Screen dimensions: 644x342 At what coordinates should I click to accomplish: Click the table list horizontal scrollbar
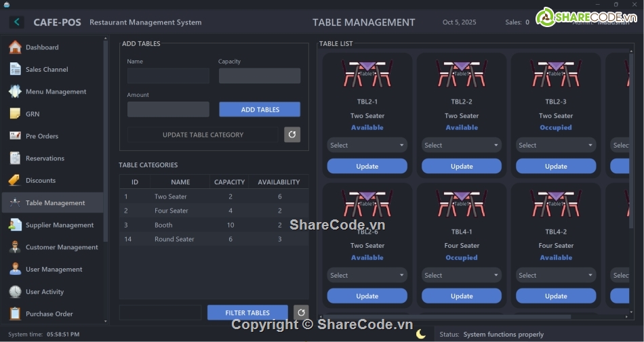pos(447,316)
